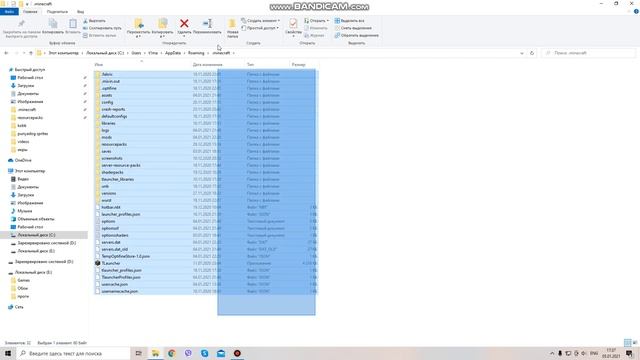Click the Back navigation arrow
The image size is (640, 360).
point(6,53)
